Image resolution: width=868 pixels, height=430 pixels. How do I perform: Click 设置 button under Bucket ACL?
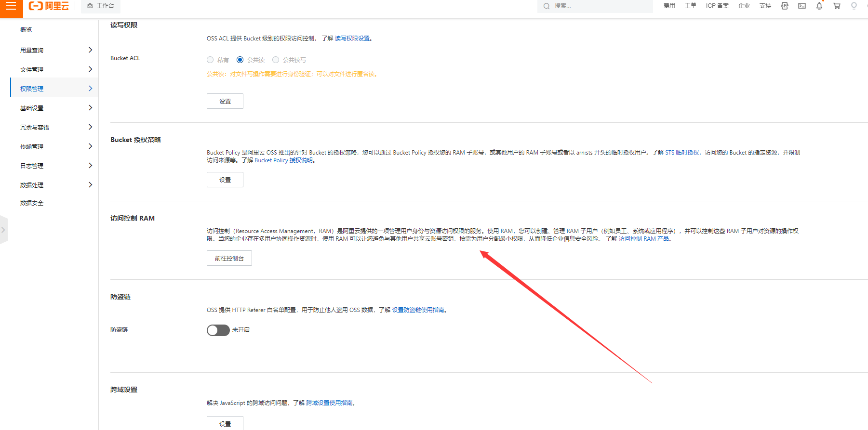click(x=225, y=101)
